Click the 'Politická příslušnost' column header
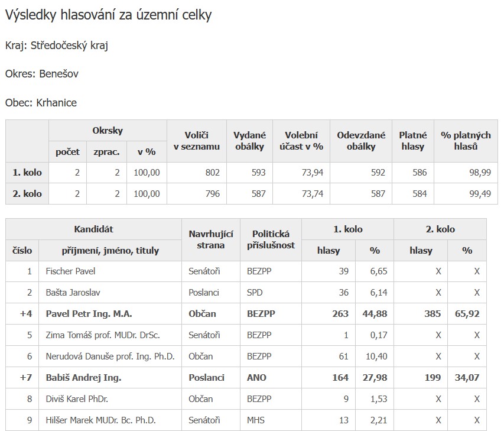 pos(271,239)
